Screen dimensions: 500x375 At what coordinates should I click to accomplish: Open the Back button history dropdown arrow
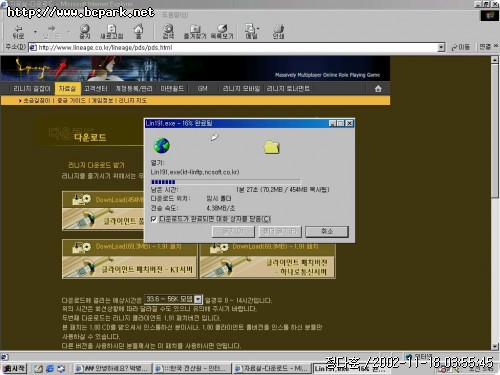tap(35, 32)
